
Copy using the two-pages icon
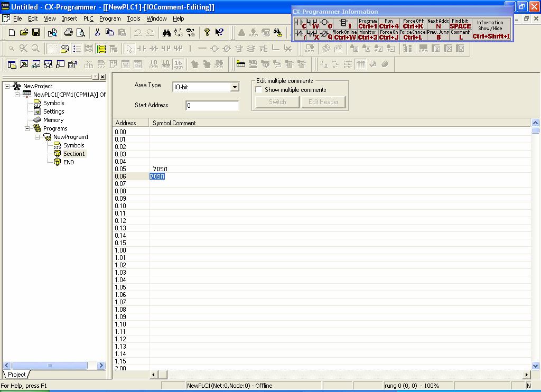coord(109,32)
